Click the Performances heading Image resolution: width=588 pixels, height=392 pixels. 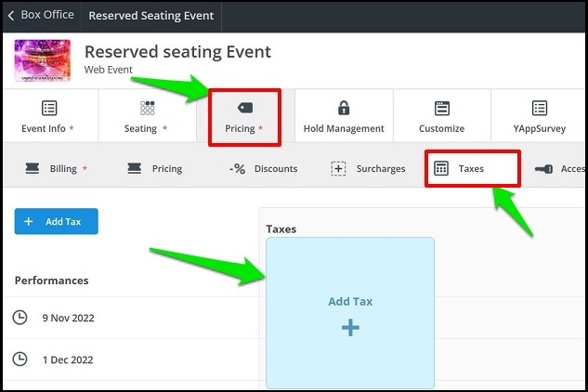[52, 281]
